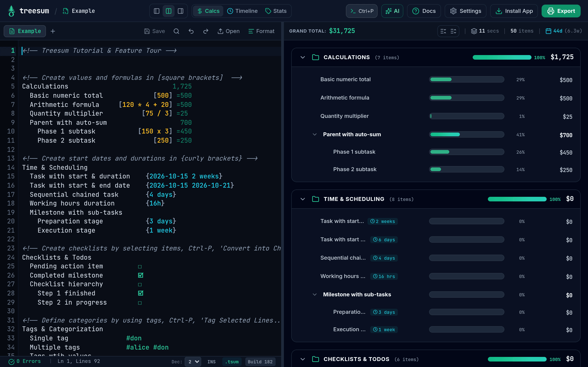
Task: Switch to the Timeline tab
Action: pyautogui.click(x=242, y=11)
